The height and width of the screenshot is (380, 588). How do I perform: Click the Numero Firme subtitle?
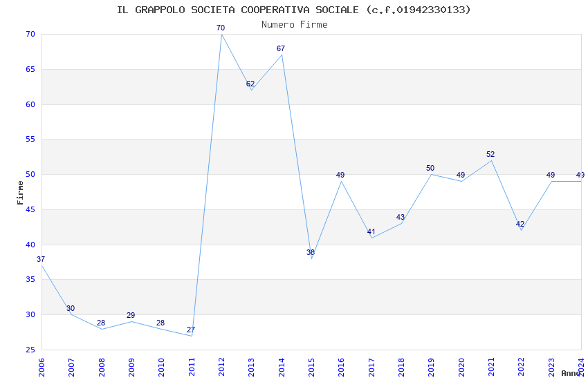click(x=295, y=25)
